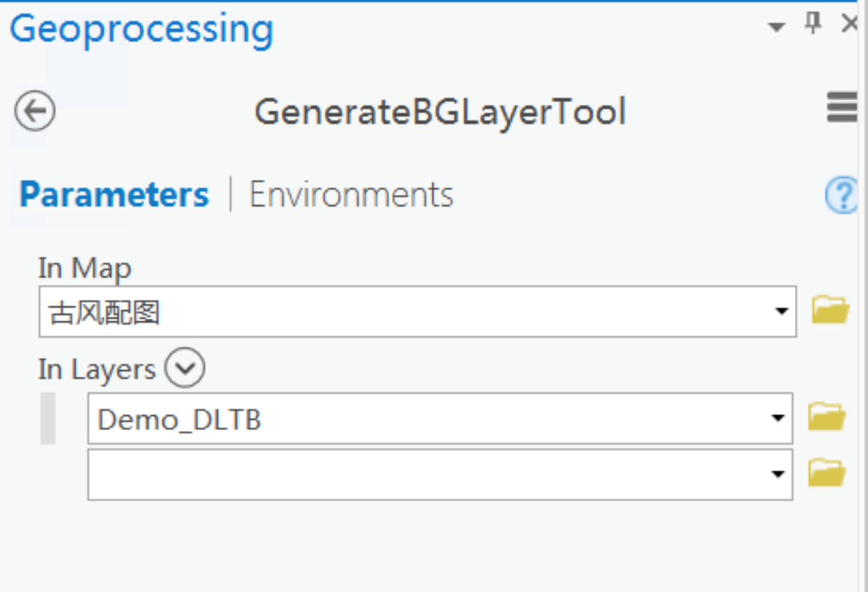Open tool help via the question mark icon

tap(842, 195)
